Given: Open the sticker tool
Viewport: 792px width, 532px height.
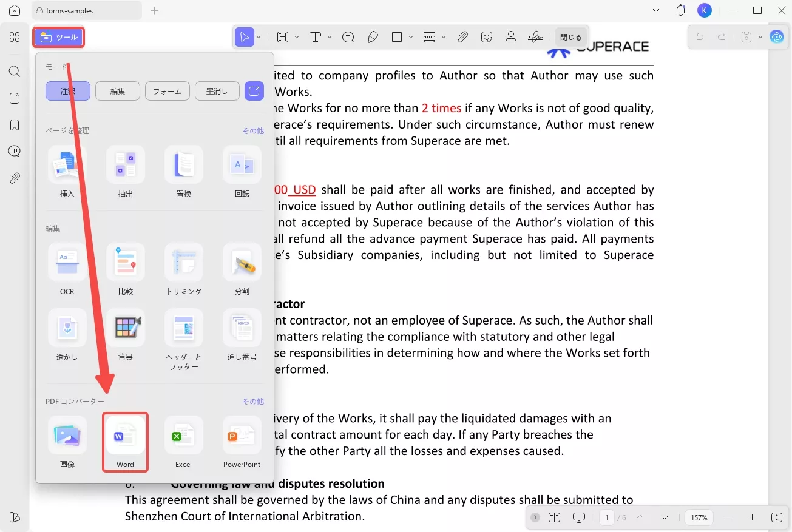Looking at the screenshot, I should tap(486, 38).
